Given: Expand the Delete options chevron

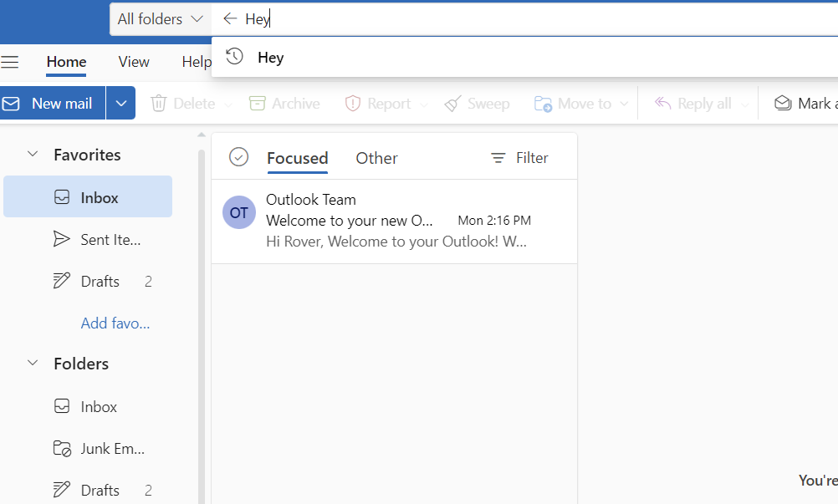Looking at the screenshot, I should [x=228, y=104].
